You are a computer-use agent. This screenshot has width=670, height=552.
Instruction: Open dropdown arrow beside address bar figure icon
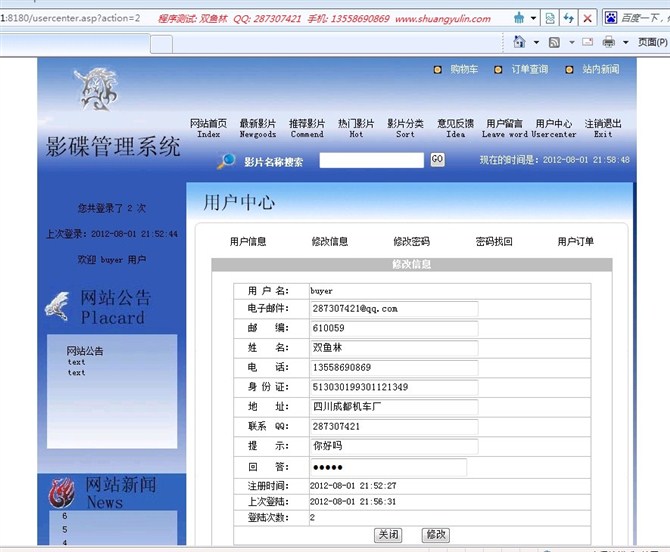(533, 18)
